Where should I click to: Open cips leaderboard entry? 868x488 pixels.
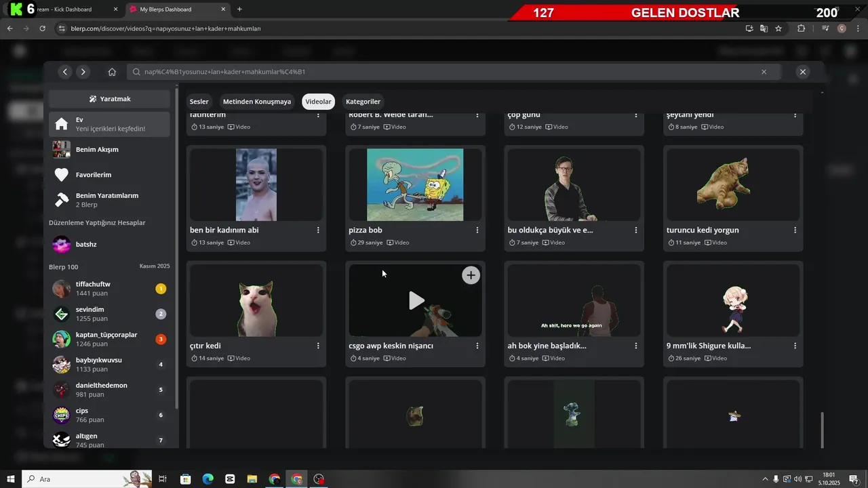109,415
